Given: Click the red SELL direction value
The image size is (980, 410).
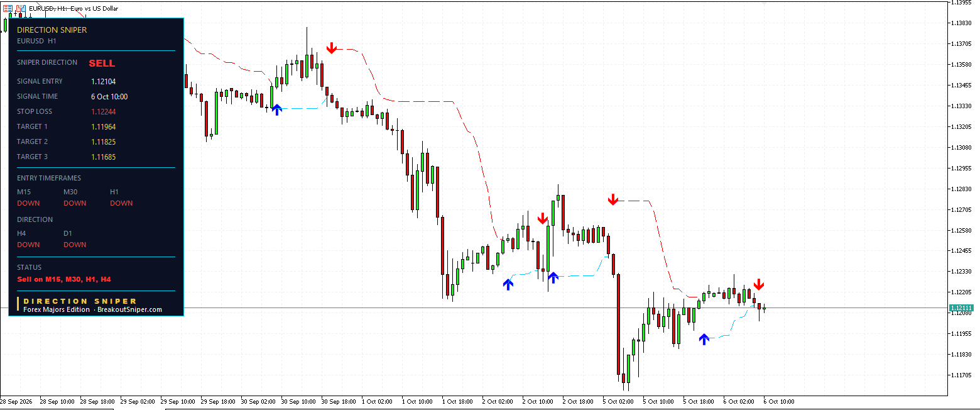Looking at the screenshot, I should (x=102, y=64).
